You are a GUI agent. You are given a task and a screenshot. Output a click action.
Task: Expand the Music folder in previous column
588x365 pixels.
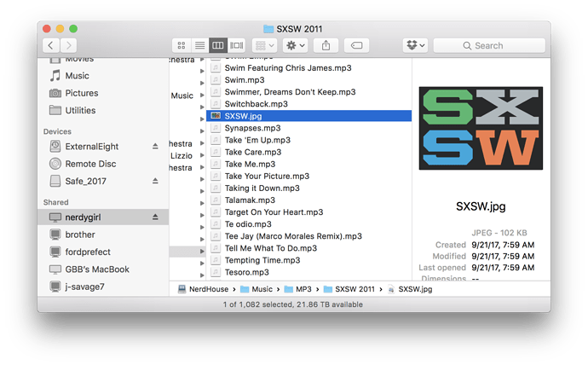pyautogui.click(x=202, y=96)
